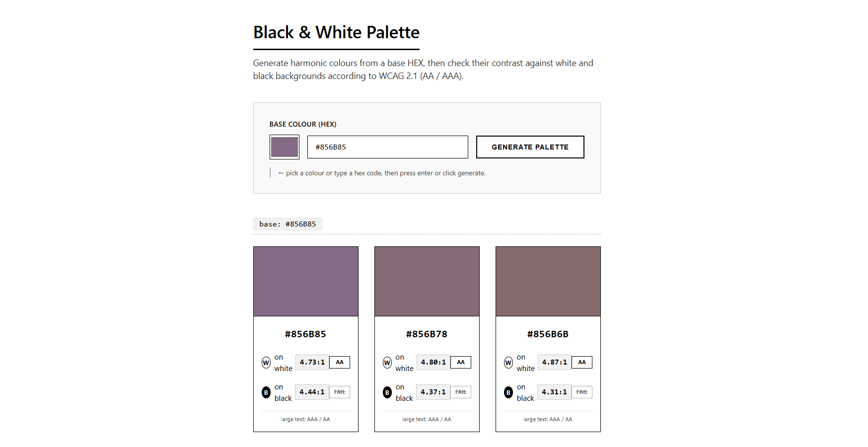Click the B on-black icon on #856B6B card
The width and height of the screenshot is (868, 447).
(508, 392)
